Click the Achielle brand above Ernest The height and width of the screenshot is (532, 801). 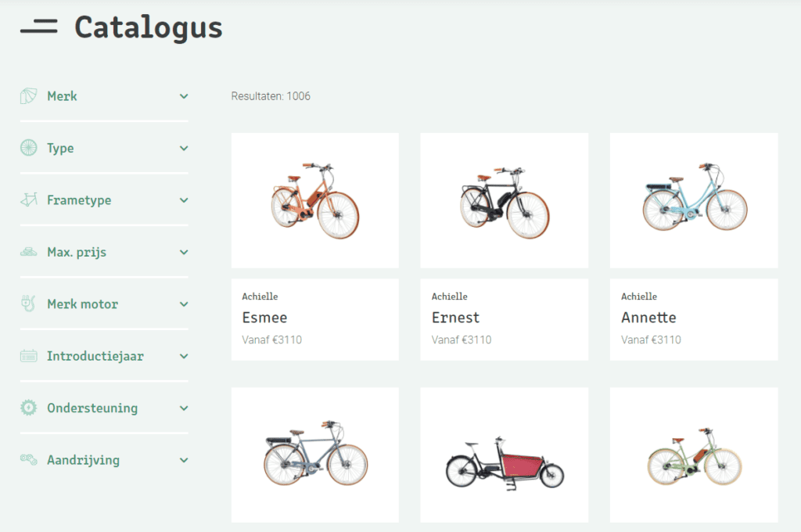pyautogui.click(x=450, y=297)
